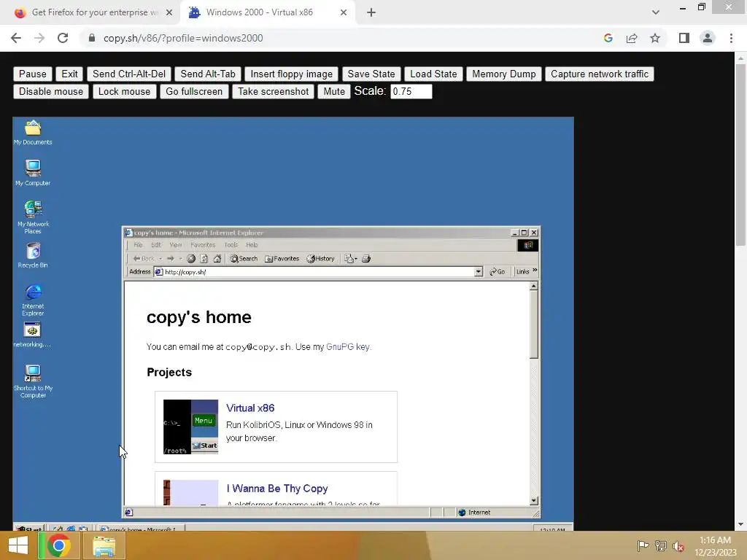This screenshot has height=560, width=747.
Task: Click the Exit emulator button
Action: (x=69, y=74)
